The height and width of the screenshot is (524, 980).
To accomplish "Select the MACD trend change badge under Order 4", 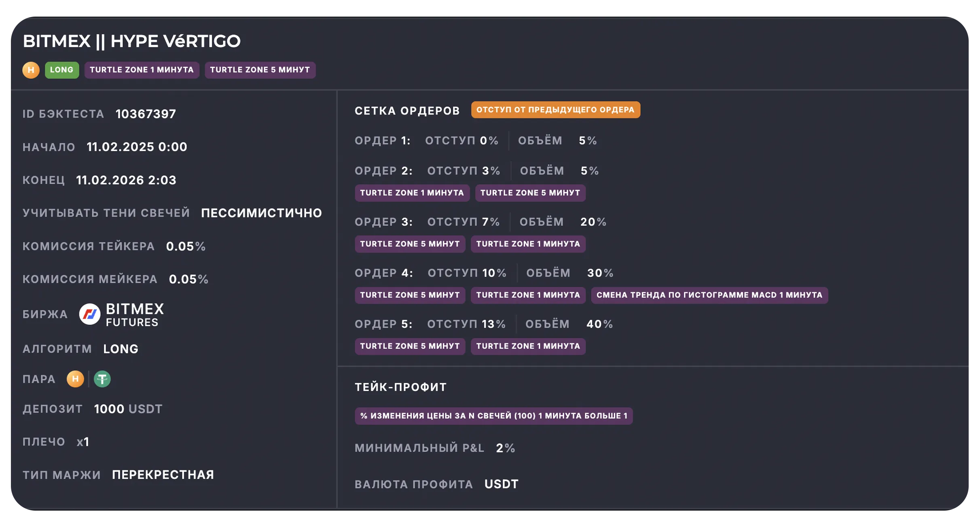I will click(x=709, y=295).
